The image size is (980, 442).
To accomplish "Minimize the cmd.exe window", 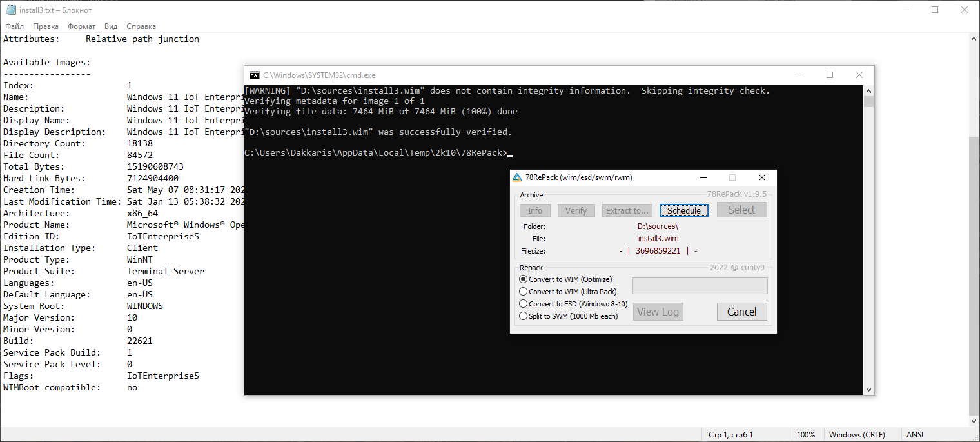I will click(800, 75).
